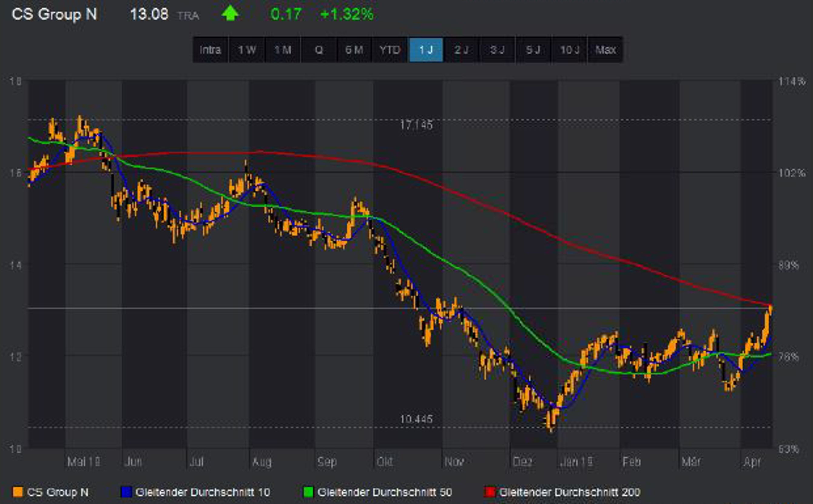Click the green up arrow icon

230,14
